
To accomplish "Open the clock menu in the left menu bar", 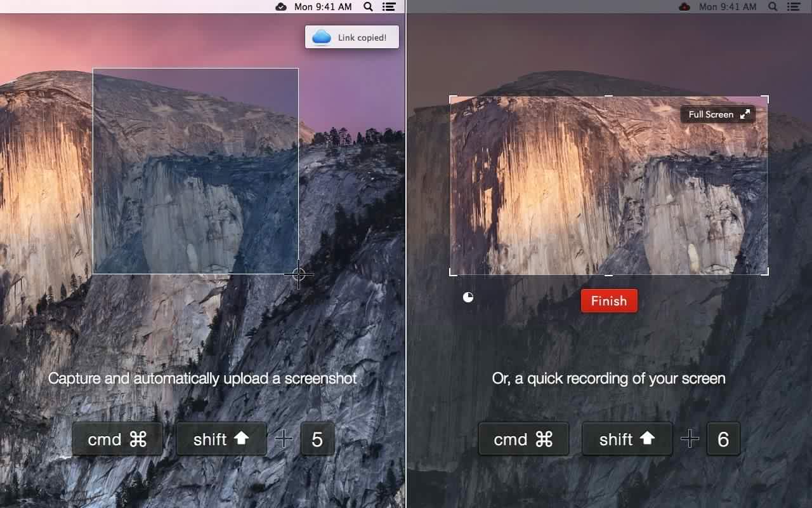I will (323, 7).
